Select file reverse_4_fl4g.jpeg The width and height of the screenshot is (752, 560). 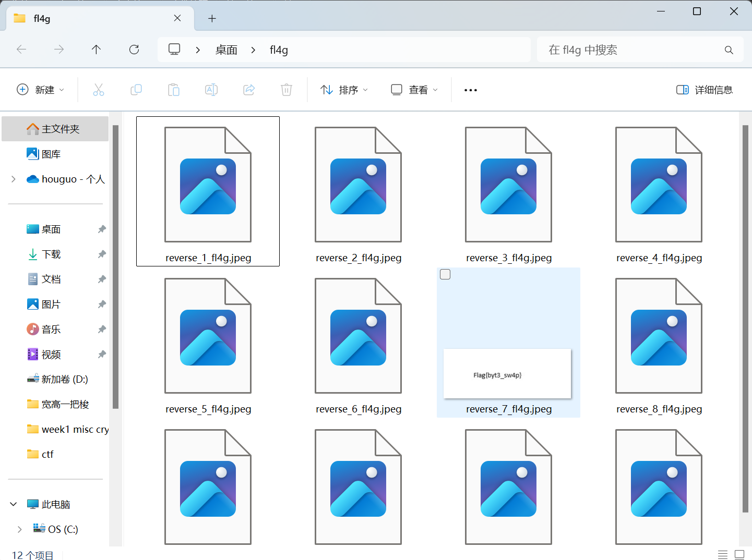(659, 191)
